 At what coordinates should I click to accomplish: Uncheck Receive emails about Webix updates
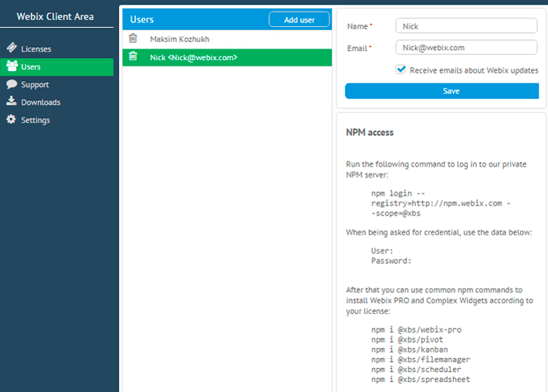(401, 69)
